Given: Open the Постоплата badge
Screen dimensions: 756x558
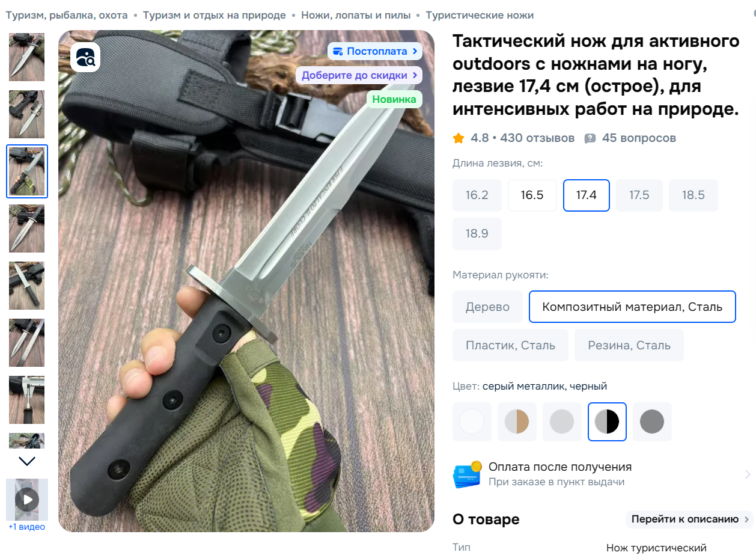Looking at the screenshot, I should 375,51.
